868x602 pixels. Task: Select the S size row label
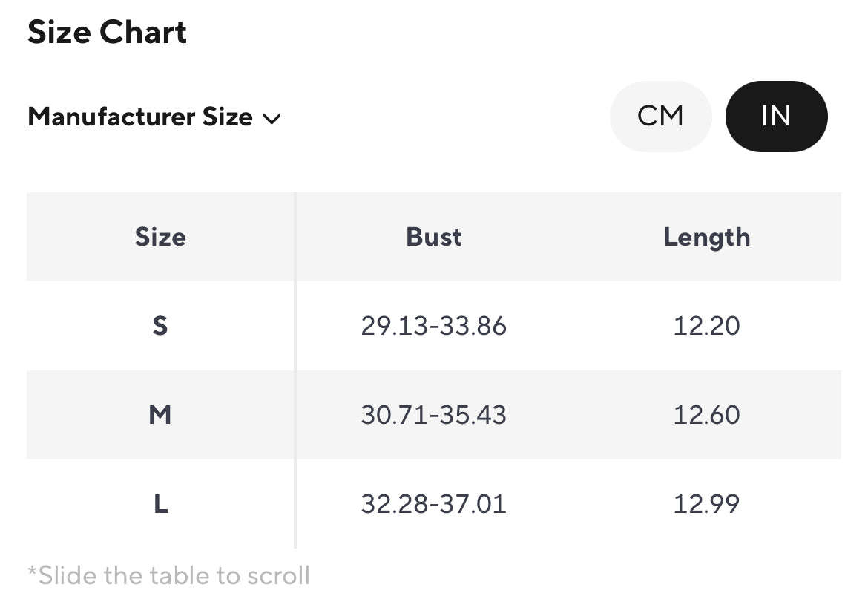click(x=160, y=326)
